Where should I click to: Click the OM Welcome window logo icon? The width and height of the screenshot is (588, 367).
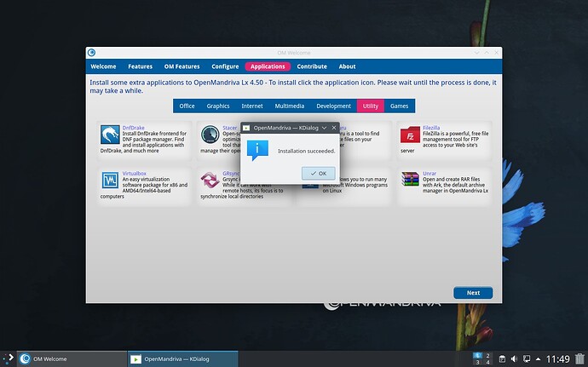(91, 53)
